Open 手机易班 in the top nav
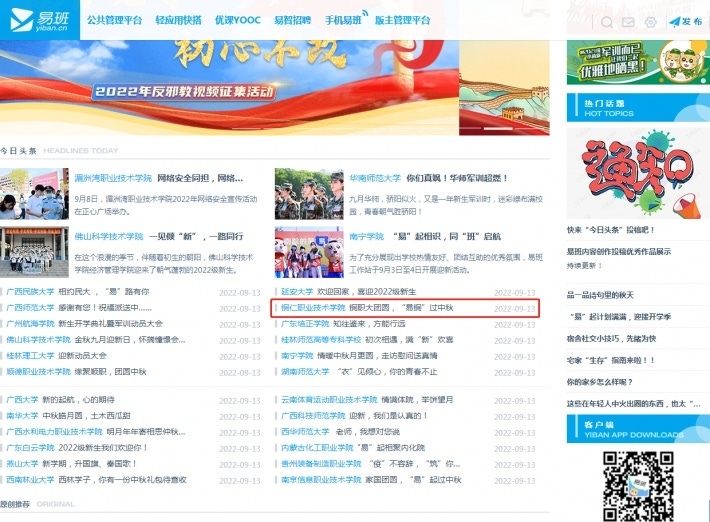Viewport: 710px width, 522px height. pos(343,20)
